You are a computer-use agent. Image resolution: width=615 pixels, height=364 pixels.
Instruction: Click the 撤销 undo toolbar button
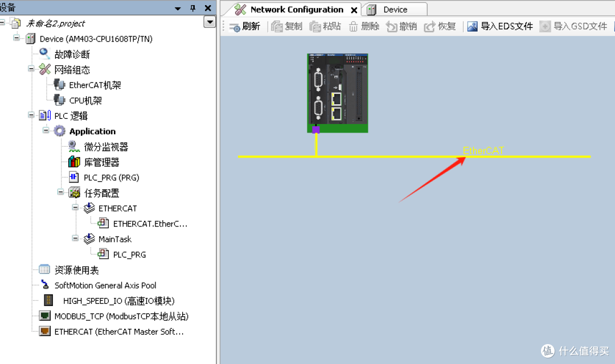[401, 26]
